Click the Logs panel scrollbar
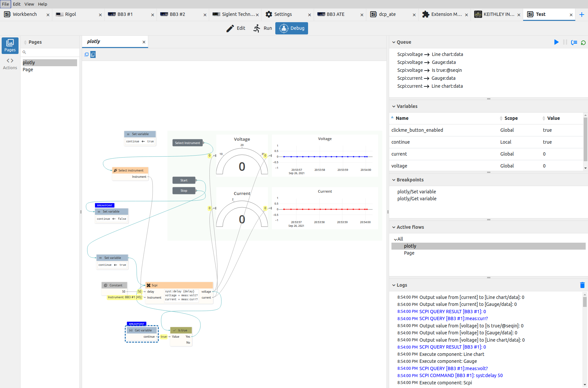Viewport: 588px width, 388px height. coord(585,339)
